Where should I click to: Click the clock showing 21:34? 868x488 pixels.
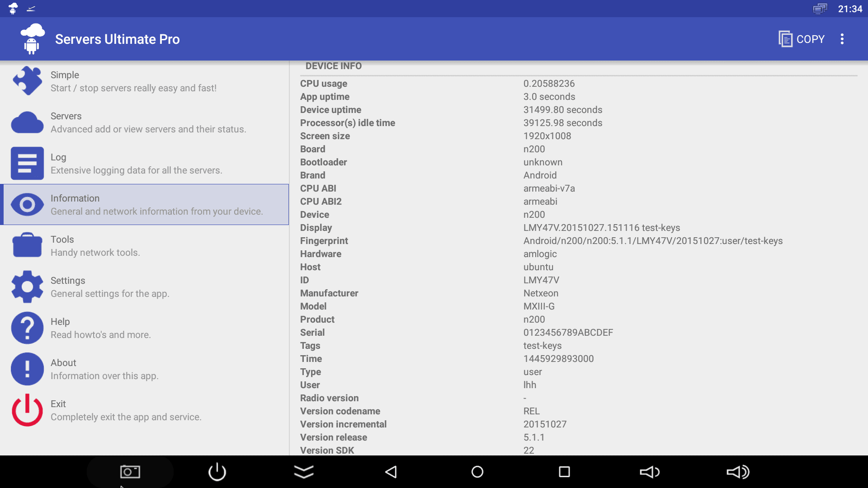850,9
